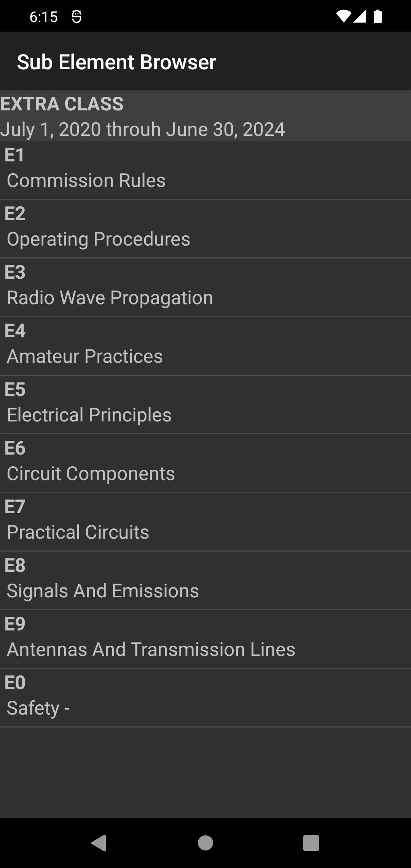
Task: Select E2 Operating Procedures
Action: [205, 228]
